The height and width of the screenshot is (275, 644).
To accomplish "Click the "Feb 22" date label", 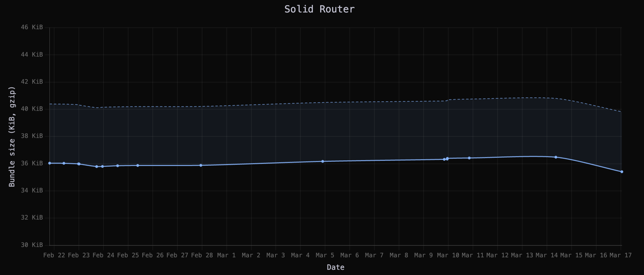I will (x=54, y=255).
